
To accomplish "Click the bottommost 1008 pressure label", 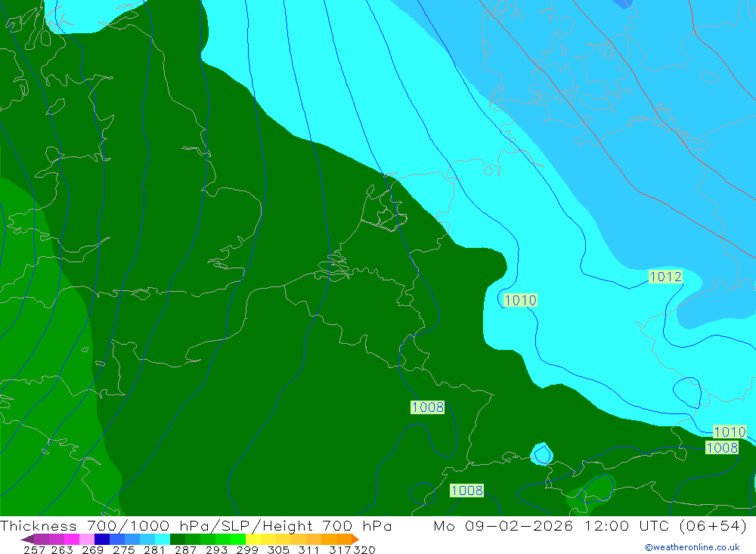I will [x=466, y=491].
